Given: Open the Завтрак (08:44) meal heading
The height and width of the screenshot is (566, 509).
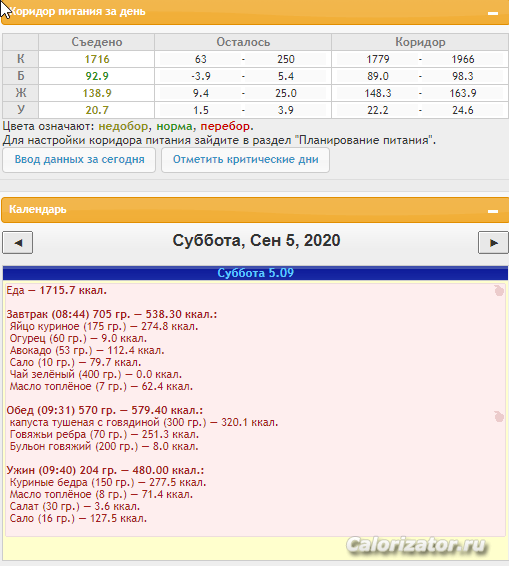Looking at the screenshot, I should (112, 314).
